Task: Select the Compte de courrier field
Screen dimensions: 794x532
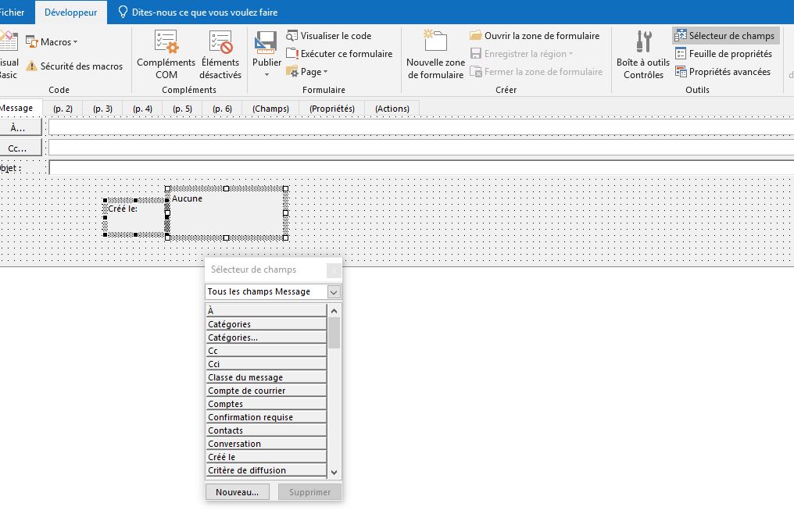Action: 266,391
